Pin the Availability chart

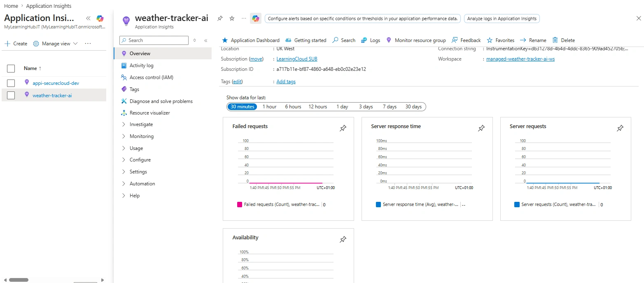[x=343, y=240]
